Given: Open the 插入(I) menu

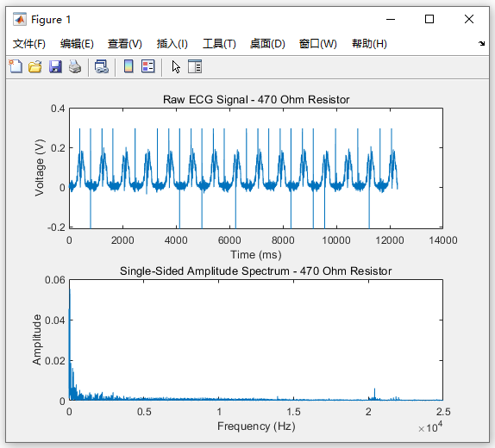Looking at the screenshot, I should pos(172,44).
